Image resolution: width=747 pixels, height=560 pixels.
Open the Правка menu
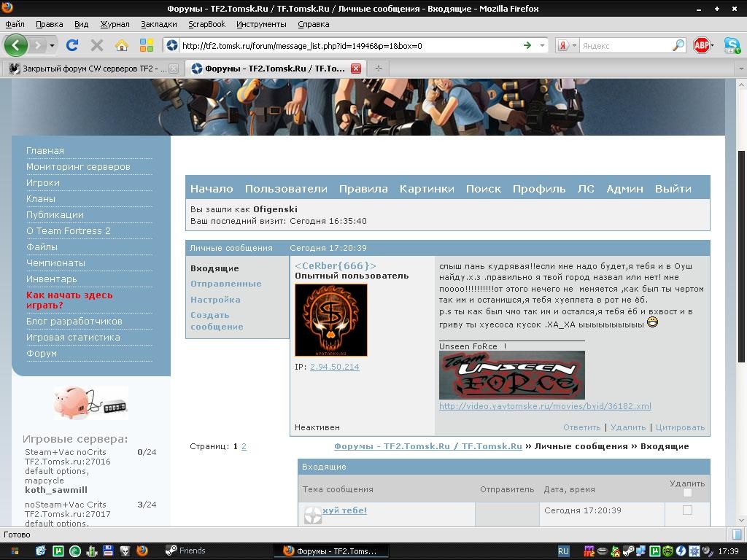click(x=49, y=24)
